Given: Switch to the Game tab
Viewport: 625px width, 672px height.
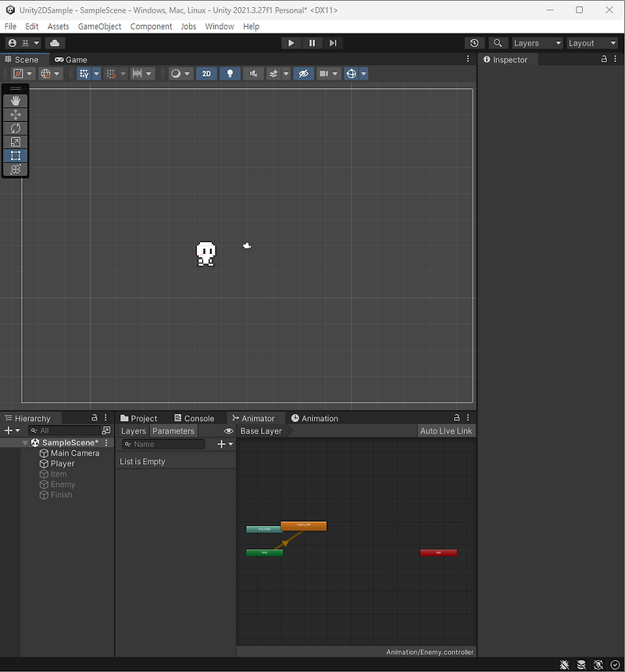Looking at the screenshot, I should click(70, 59).
